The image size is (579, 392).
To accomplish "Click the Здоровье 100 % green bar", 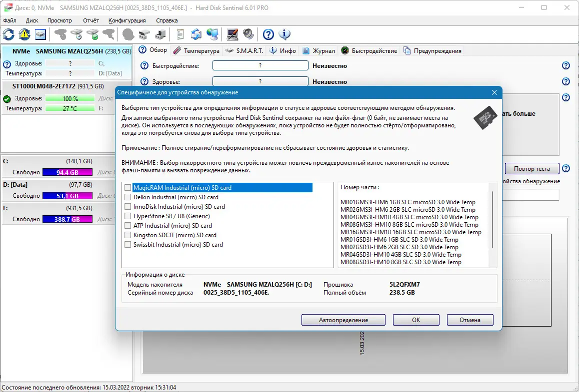I will click(x=70, y=99).
